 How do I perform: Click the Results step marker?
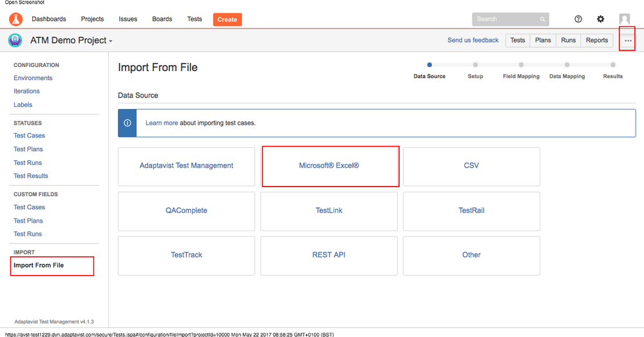click(613, 65)
